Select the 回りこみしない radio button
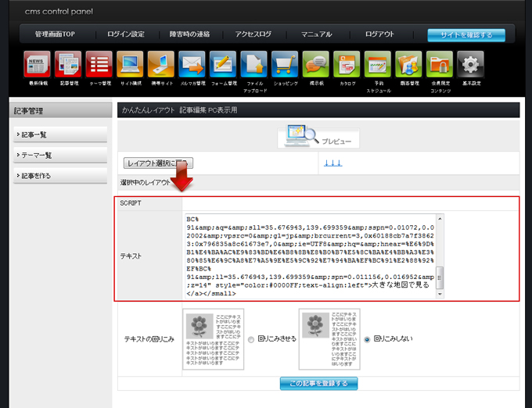Image resolution: width=532 pixels, height=408 pixels. 367,340
